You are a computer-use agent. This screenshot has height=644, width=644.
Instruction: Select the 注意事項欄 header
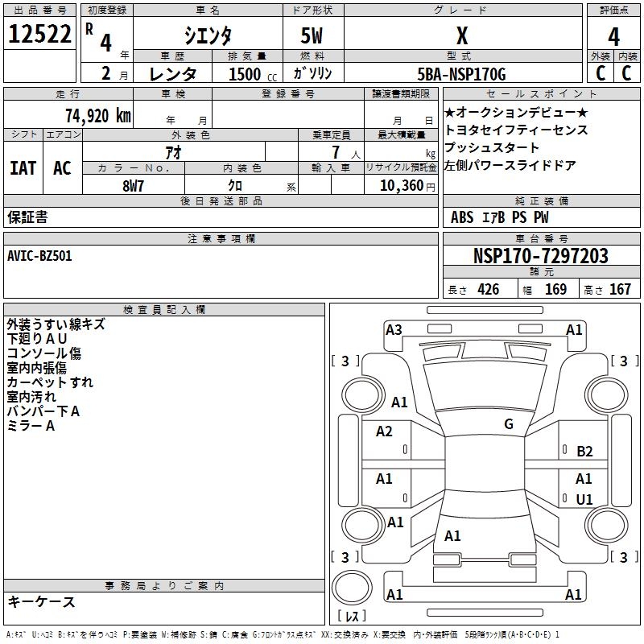click(x=221, y=238)
